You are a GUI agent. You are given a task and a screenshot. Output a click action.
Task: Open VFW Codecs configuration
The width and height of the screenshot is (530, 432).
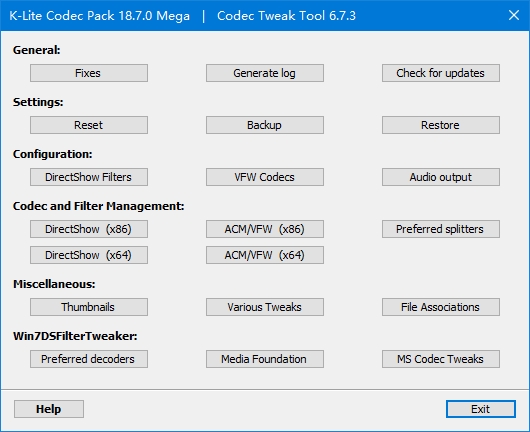click(265, 177)
